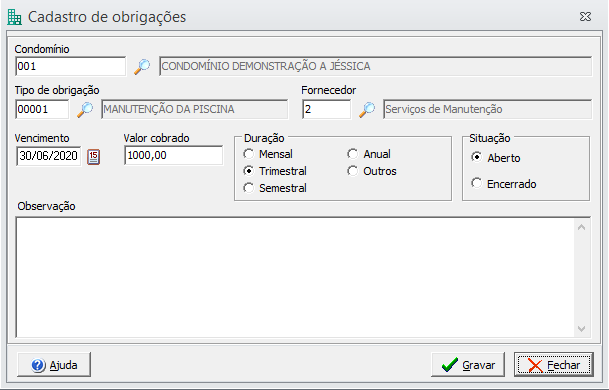Click the building icon in title bar
This screenshot has height=390, width=609.
coord(15,17)
